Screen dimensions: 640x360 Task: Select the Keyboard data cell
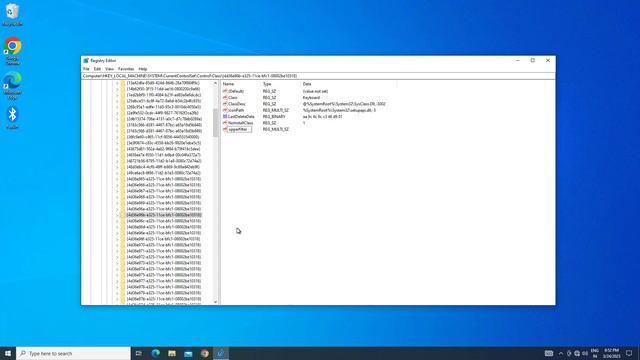[x=311, y=98]
